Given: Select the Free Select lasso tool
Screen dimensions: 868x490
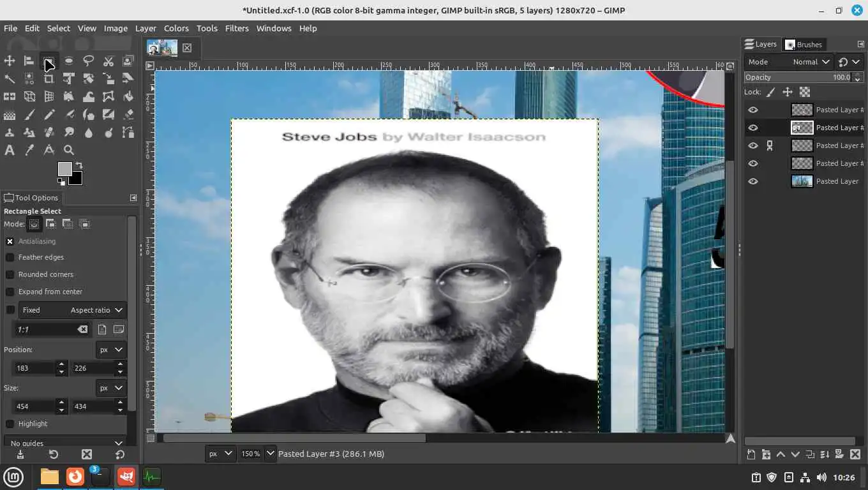Looking at the screenshot, I should [x=89, y=61].
